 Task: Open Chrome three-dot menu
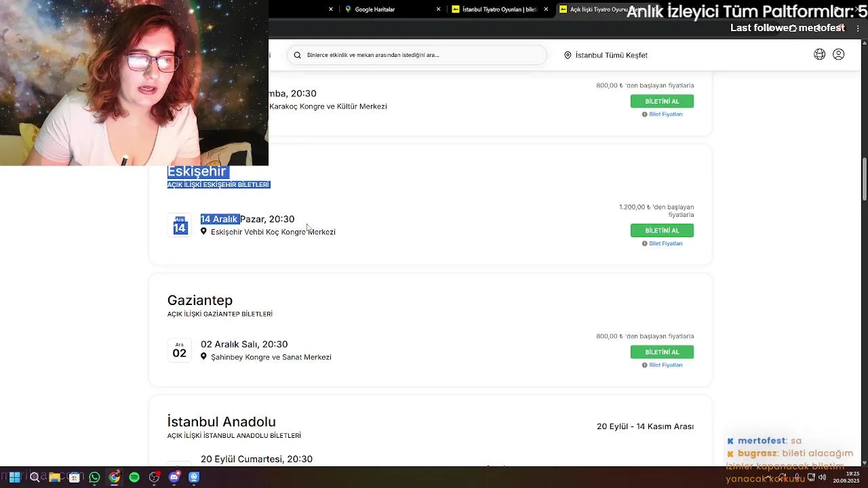(x=858, y=28)
